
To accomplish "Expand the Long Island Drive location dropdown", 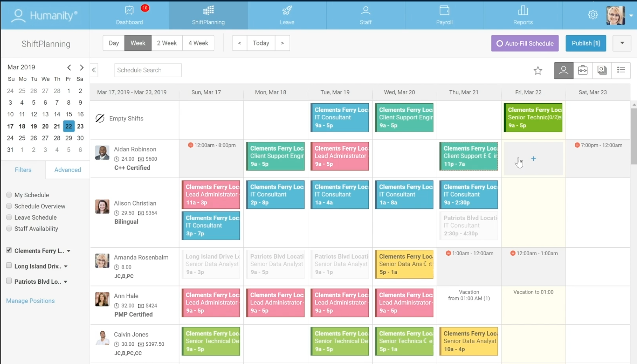I will (x=66, y=266).
